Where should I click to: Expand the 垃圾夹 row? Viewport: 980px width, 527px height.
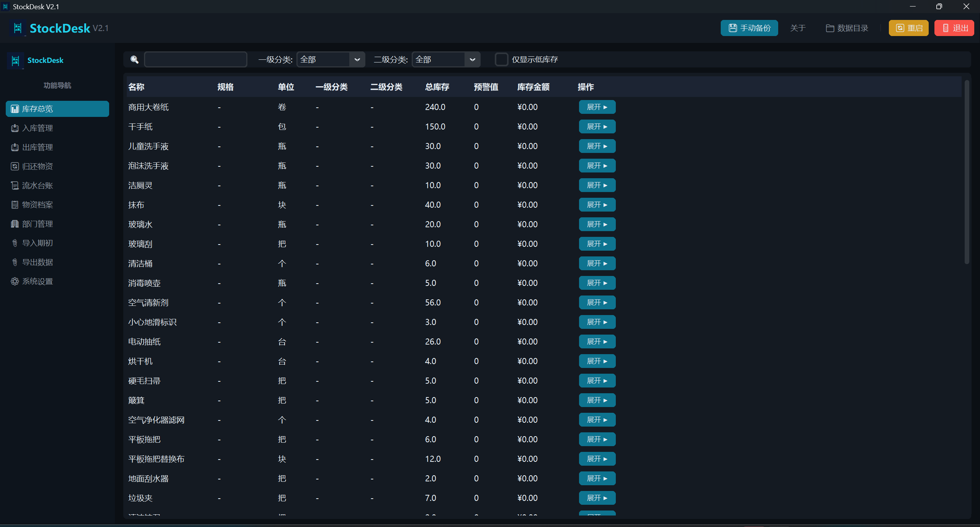pyautogui.click(x=597, y=498)
